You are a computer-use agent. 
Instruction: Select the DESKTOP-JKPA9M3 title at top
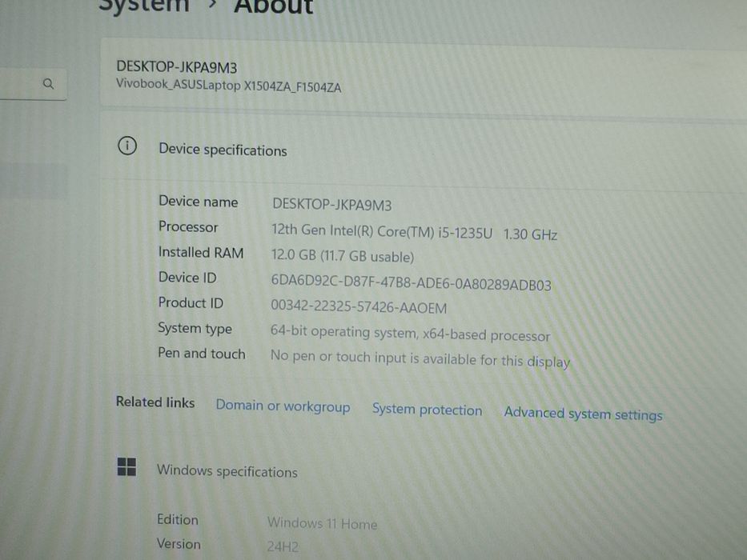(177, 68)
